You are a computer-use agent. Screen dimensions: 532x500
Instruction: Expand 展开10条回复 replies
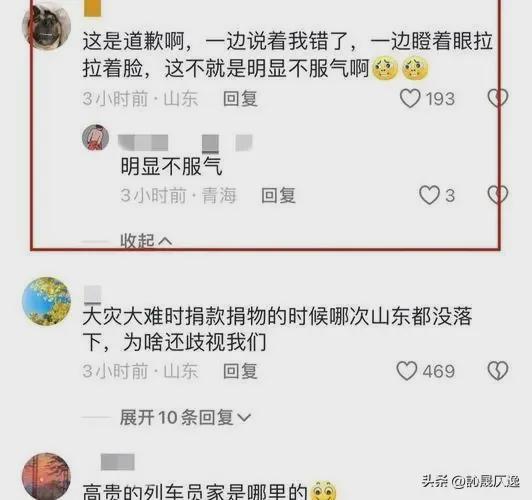pyautogui.click(x=185, y=417)
